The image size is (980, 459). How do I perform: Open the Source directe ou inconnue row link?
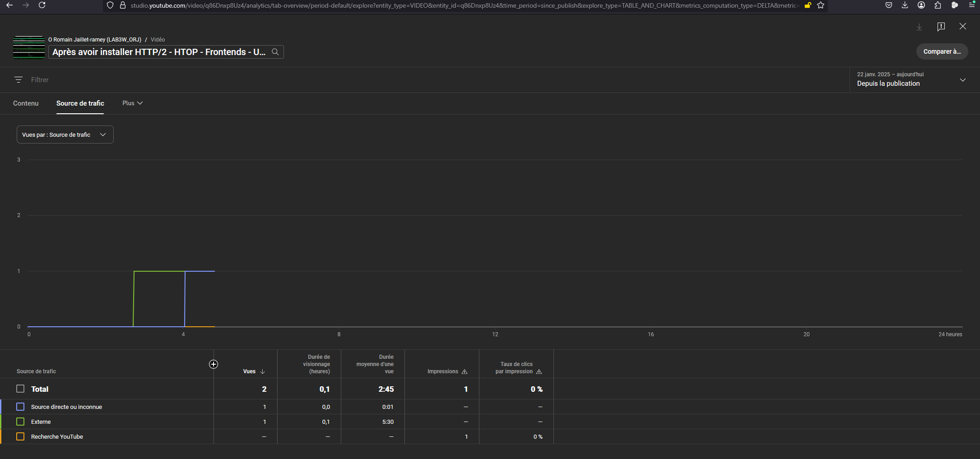(66, 407)
